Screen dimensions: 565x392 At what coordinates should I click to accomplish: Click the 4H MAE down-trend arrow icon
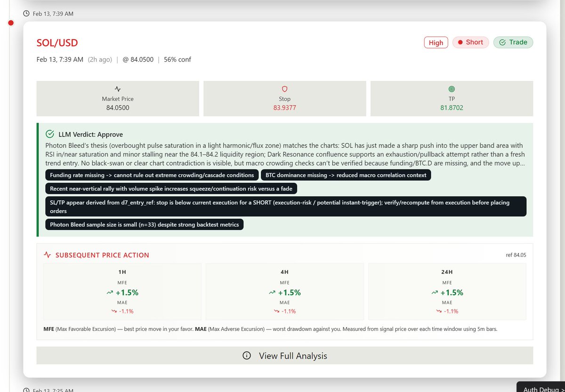[276, 311]
